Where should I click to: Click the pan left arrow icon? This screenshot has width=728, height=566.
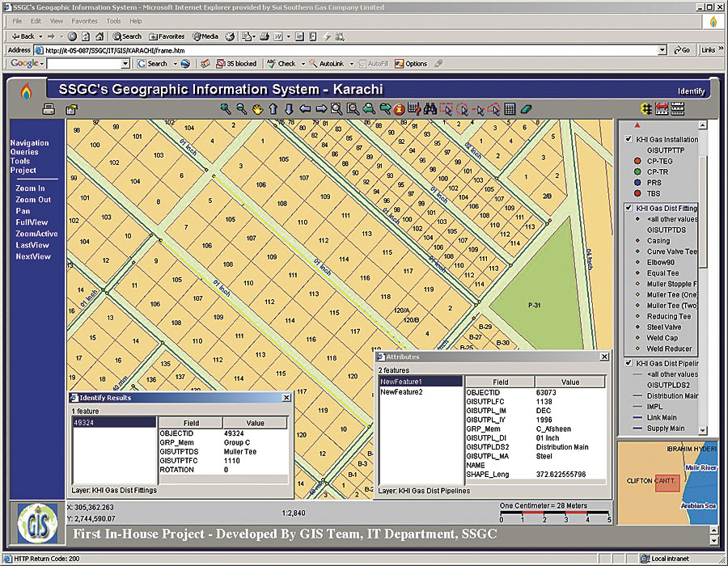click(x=305, y=109)
